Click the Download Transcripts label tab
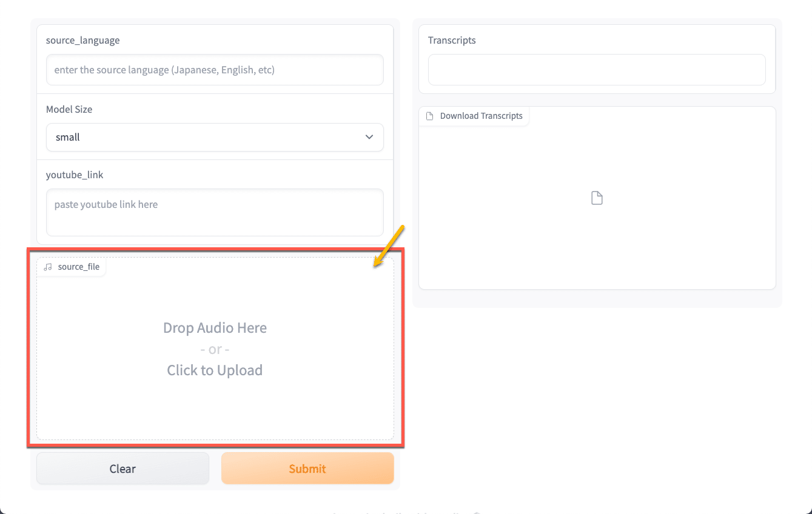Viewport: 812px width, 514px height. click(481, 116)
